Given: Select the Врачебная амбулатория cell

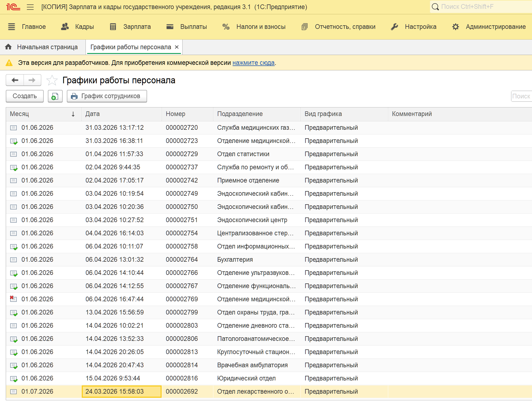Looking at the screenshot, I should 257,365.
